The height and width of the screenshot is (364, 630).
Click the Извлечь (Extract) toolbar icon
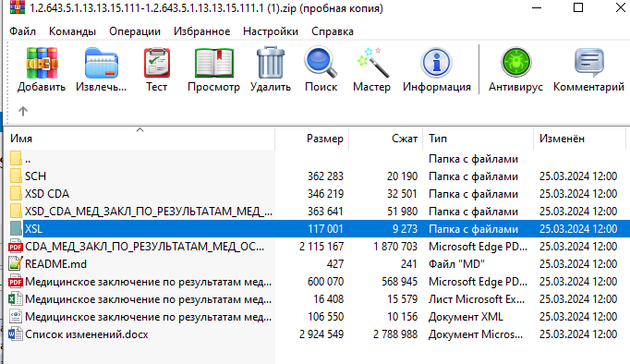[x=102, y=63]
